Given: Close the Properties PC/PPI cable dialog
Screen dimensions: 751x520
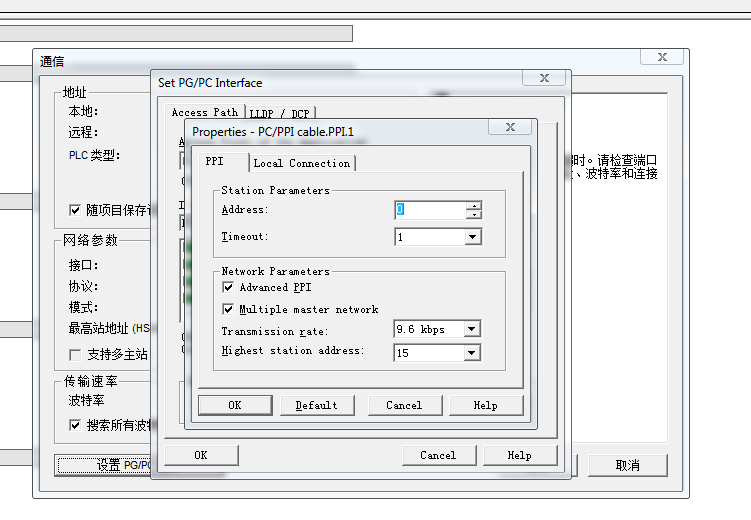Looking at the screenshot, I should [x=510, y=128].
